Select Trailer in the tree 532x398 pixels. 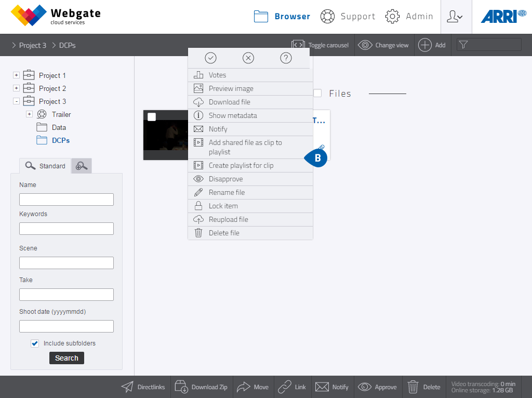(x=61, y=115)
